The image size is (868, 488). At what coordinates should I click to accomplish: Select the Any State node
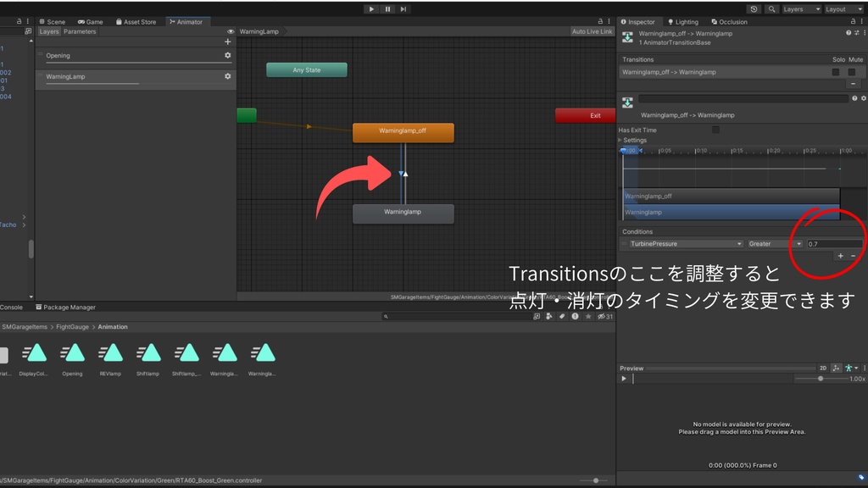coord(307,69)
